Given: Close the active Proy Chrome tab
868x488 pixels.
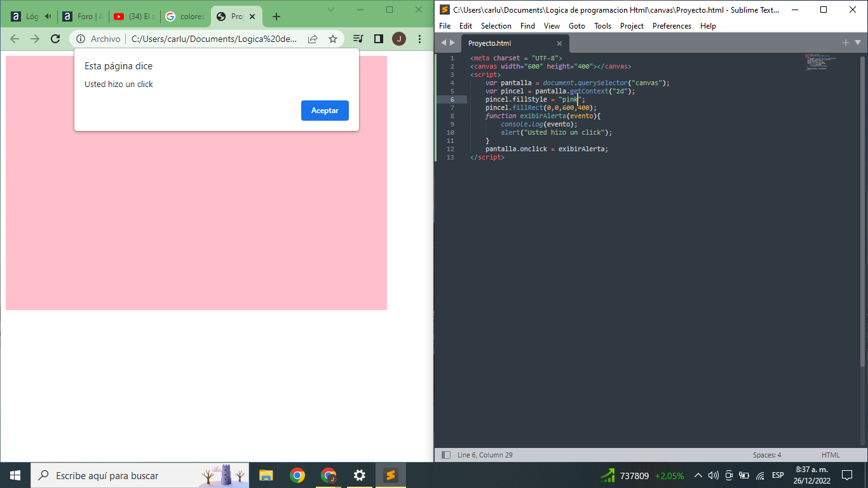Looking at the screenshot, I should [x=252, y=17].
